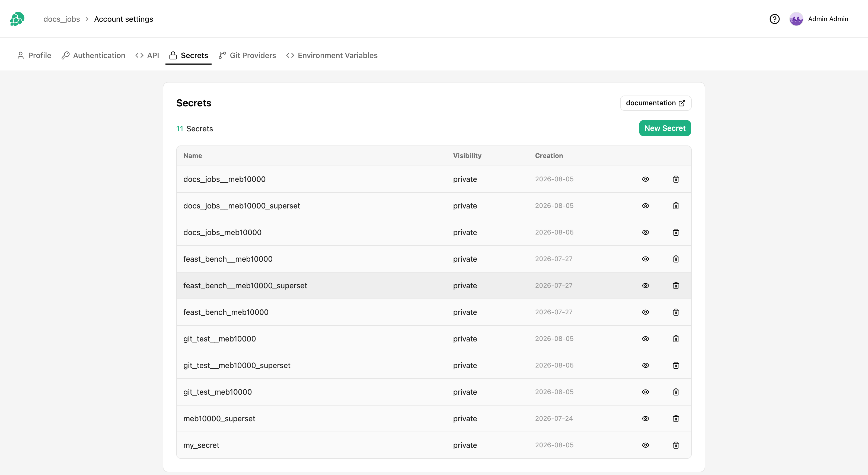Show the my_secret value
Screen dimensions: 868x475
point(646,445)
